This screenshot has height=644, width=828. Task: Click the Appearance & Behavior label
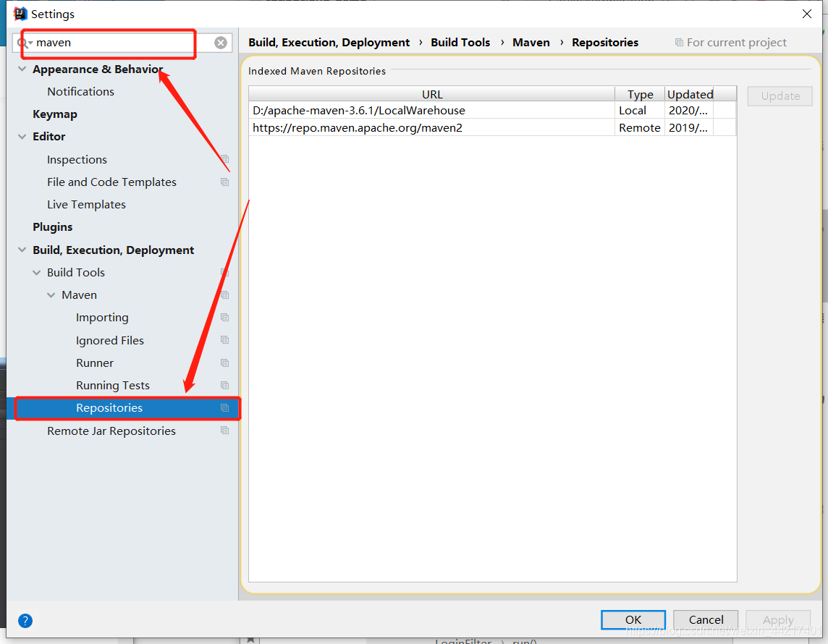(98, 69)
